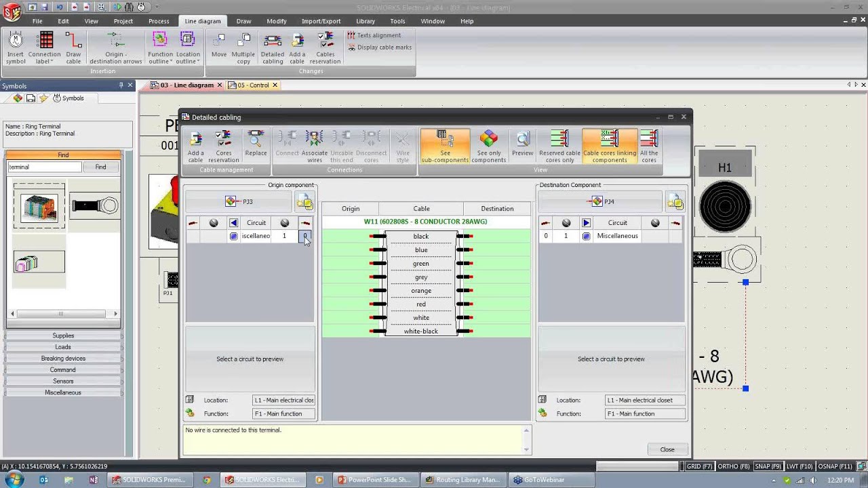The width and height of the screenshot is (868, 488).
Task: Expand the Miscellaneous category
Action: [63, 392]
